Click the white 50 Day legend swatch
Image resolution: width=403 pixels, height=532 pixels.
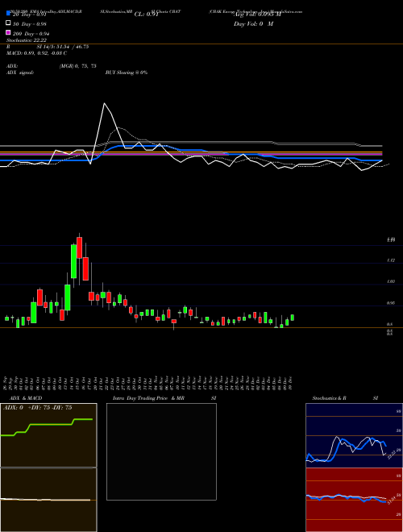pyautogui.click(x=8, y=23)
